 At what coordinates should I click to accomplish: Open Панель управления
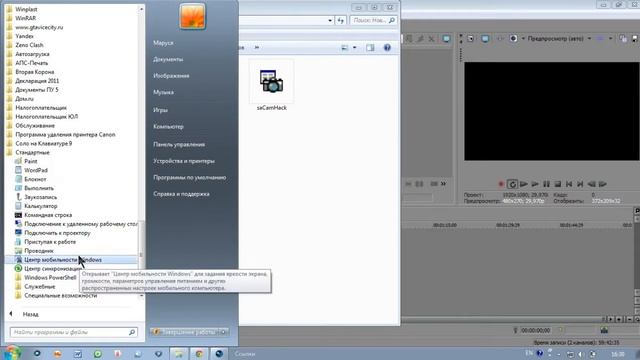179,144
